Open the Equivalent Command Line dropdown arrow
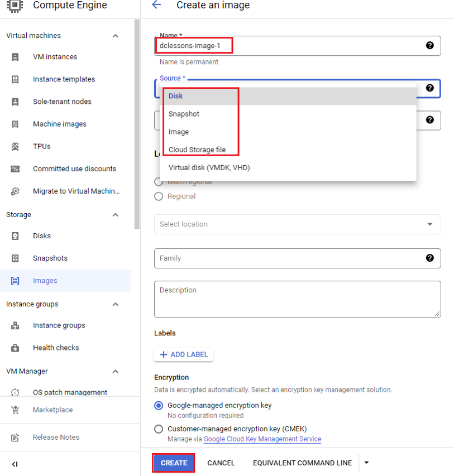Viewport: 454px width, 476px height. pyautogui.click(x=366, y=463)
